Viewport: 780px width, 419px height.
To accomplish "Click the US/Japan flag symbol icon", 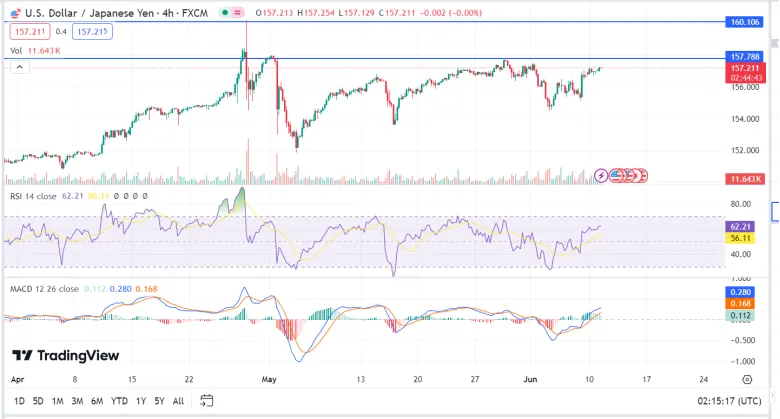I will pos(15,13).
